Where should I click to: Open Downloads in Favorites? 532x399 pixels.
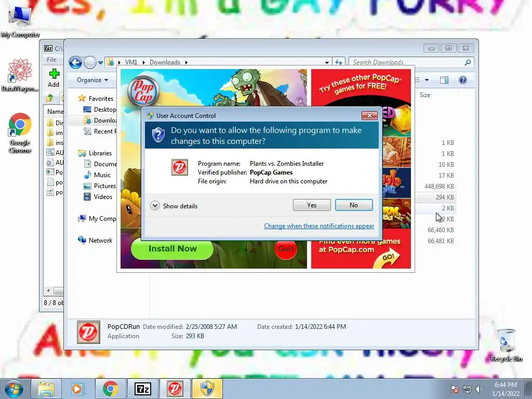(105, 120)
